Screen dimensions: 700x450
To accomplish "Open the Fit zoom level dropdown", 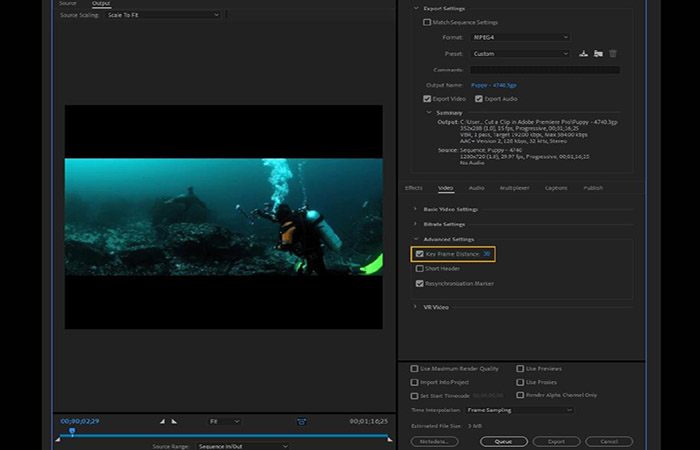I will pyautogui.click(x=225, y=421).
